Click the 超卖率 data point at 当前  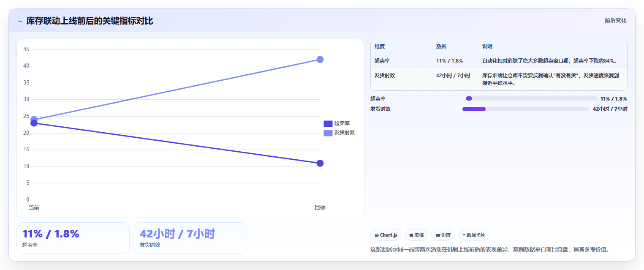coord(34,123)
